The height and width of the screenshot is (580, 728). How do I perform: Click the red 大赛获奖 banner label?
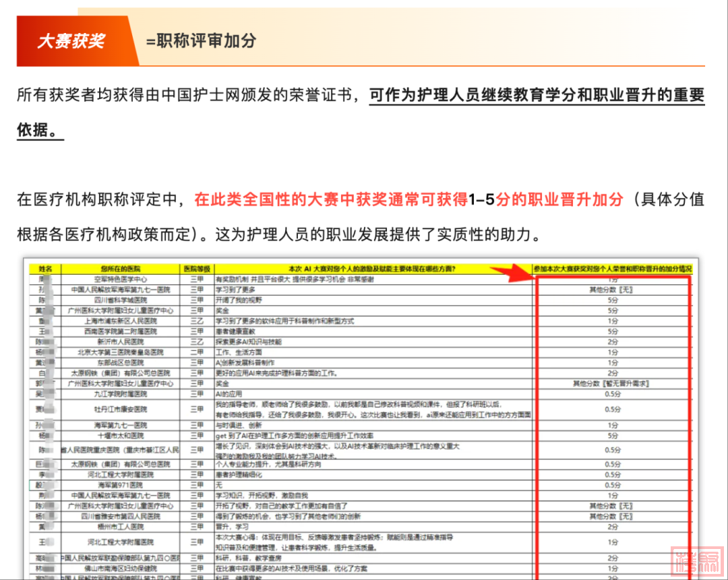point(71,41)
